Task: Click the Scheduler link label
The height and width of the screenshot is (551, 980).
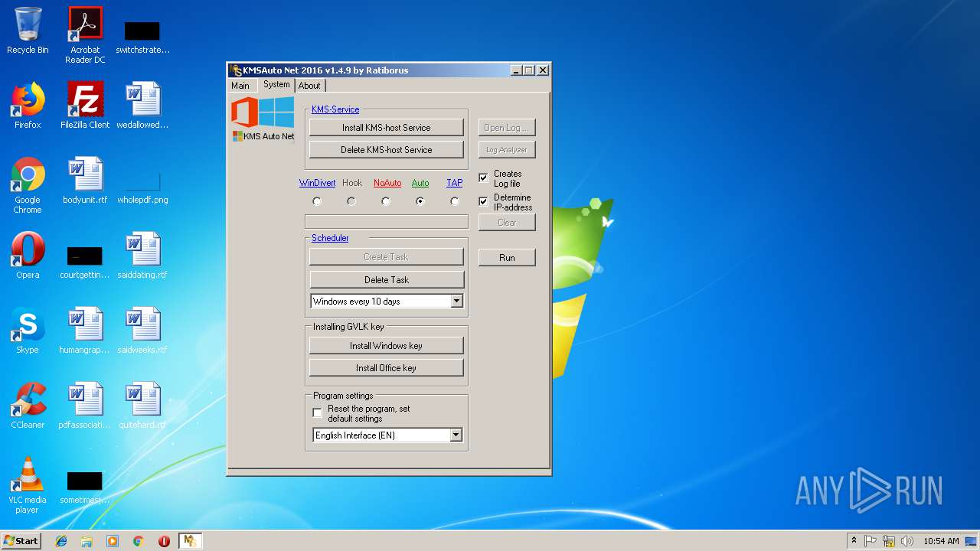Action: click(x=330, y=238)
